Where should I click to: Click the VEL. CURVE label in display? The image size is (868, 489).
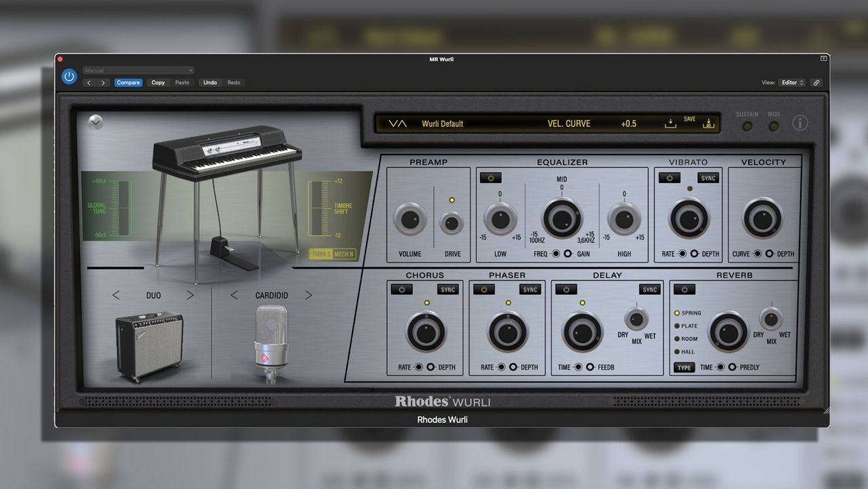(x=569, y=123)
